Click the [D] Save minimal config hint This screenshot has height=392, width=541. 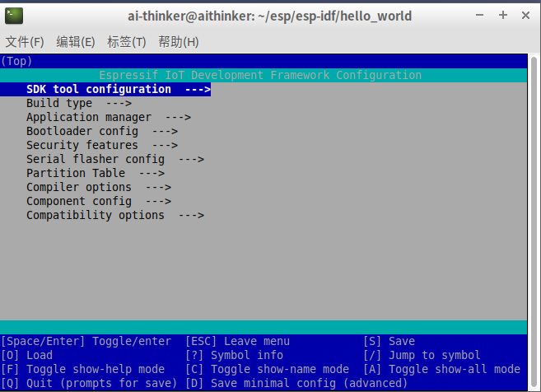pos(296,384)
